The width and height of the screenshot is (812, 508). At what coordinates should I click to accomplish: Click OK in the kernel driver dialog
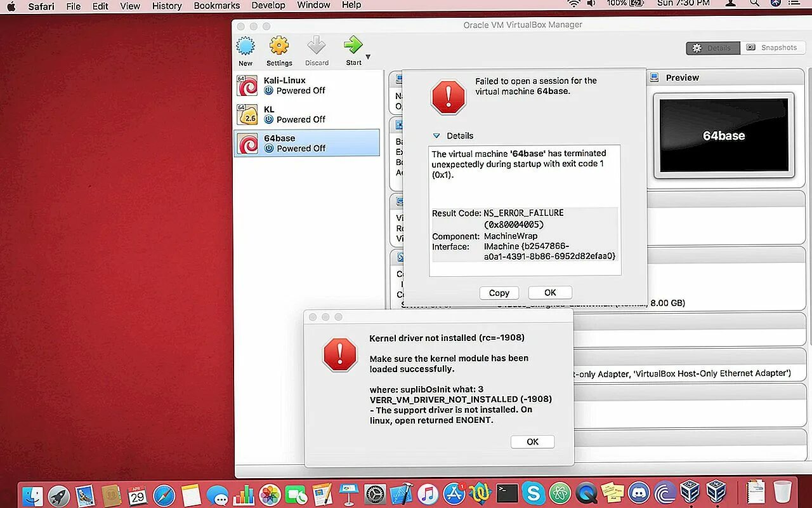(533, 442)
